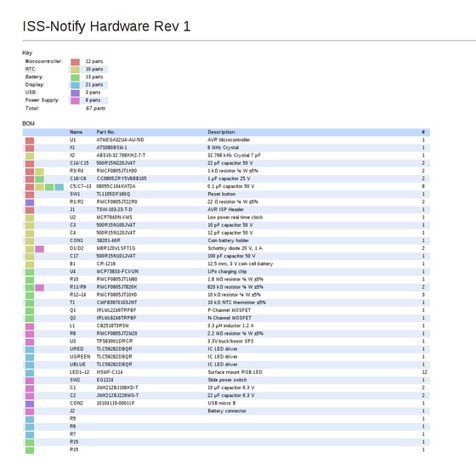Click the '3.3V buck/boost SPS' description
The height and width of the screenshot is (475, 476).
click(x=230, y=341)
